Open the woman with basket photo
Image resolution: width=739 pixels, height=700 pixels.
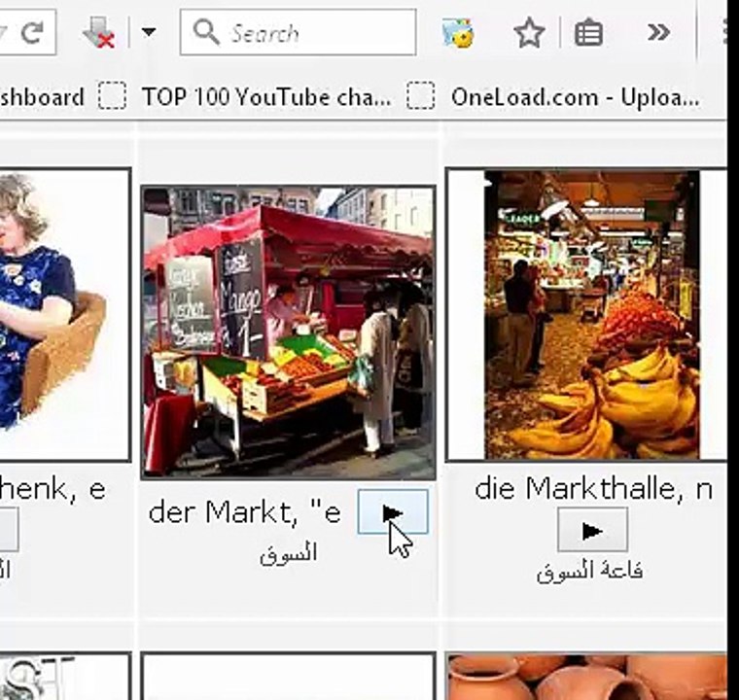point(65,314)
